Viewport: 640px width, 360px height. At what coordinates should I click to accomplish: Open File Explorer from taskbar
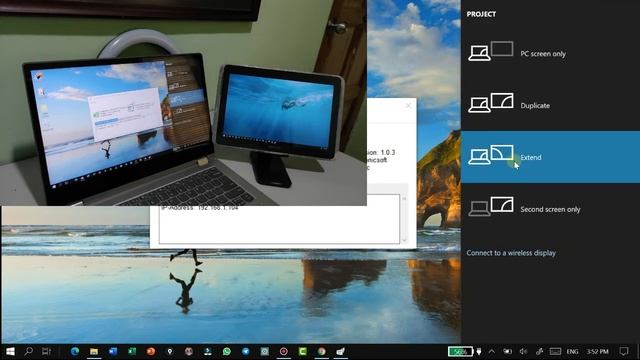[94, 351]
